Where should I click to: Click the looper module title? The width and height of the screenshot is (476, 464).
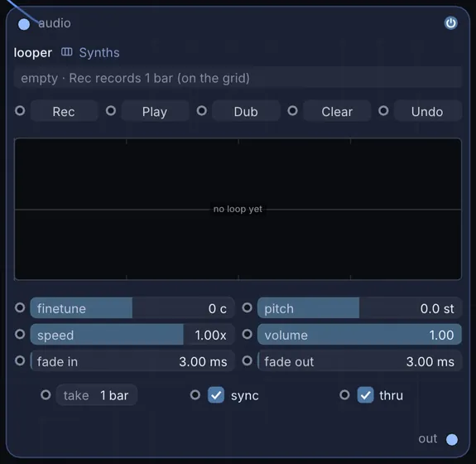(x=33, y=52)
